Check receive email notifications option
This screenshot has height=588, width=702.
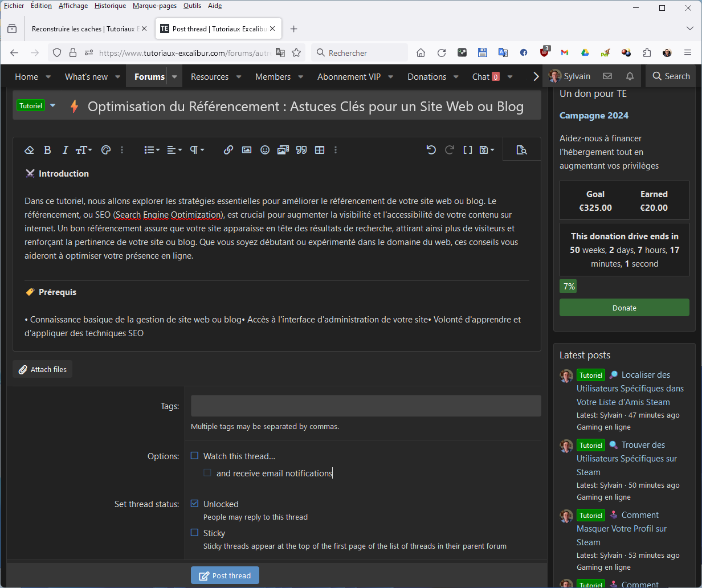(x=207, y=473)
